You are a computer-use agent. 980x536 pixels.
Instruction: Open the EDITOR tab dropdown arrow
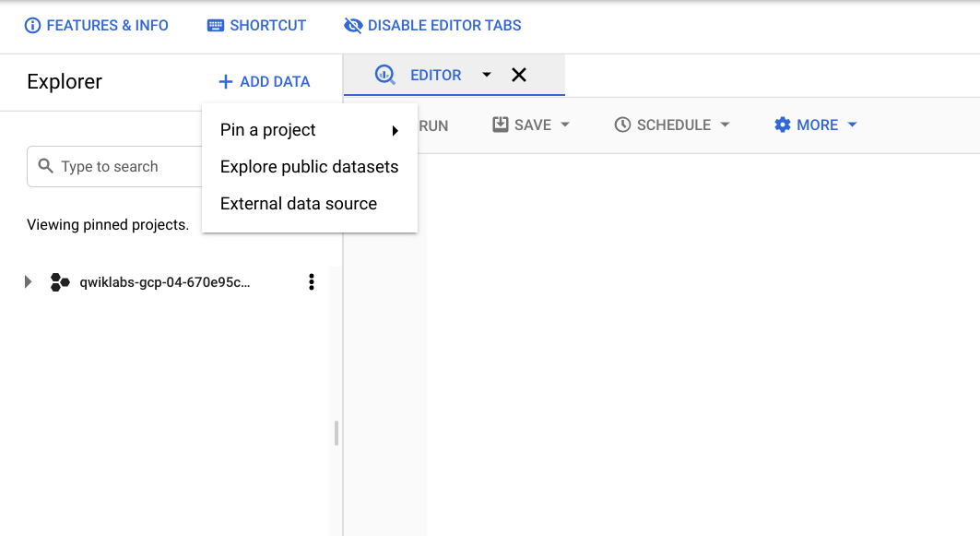pyautogui.click(x=486, y=75)
